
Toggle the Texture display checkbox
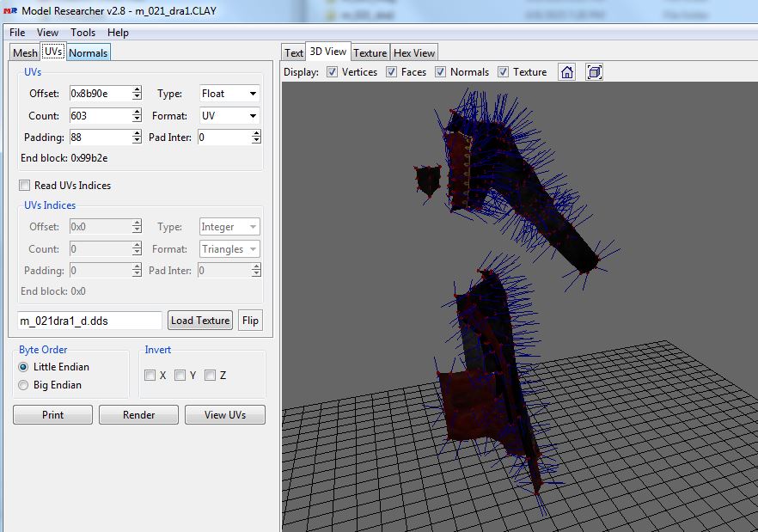coord(503,72)
